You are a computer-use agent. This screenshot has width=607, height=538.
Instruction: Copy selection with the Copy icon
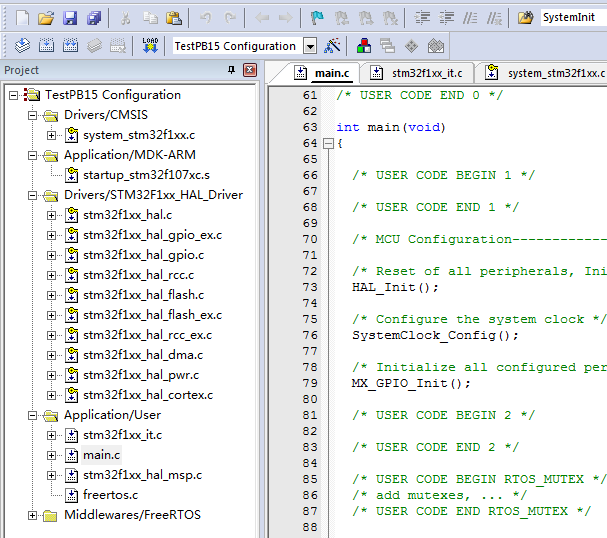[x=150, y=18]
